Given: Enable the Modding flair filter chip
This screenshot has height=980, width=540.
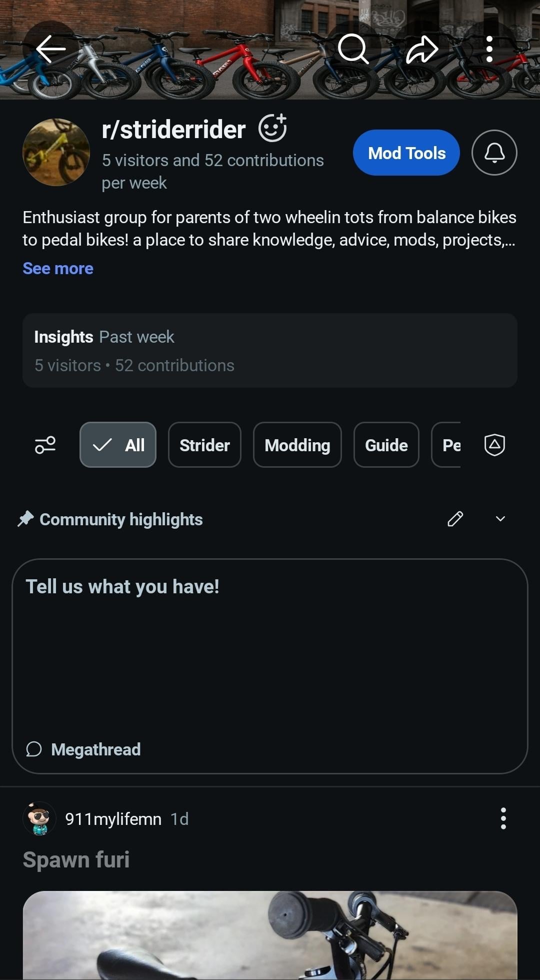Looking at the screenshot, I should tap(297, 445).
